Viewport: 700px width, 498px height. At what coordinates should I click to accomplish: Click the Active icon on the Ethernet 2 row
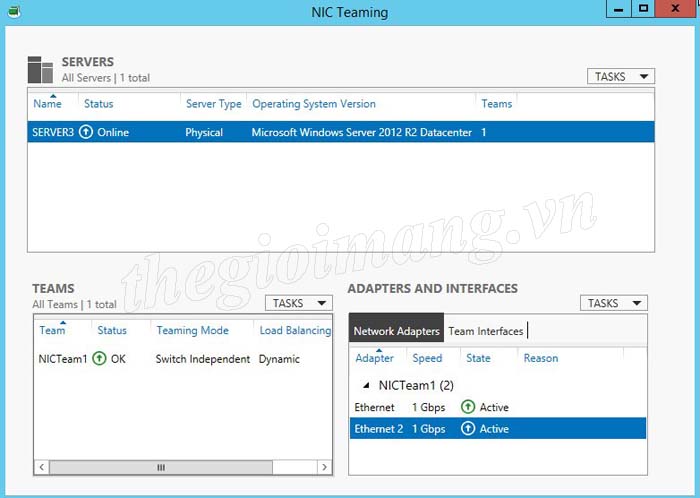pyautogui.click(x=467, y=428)
